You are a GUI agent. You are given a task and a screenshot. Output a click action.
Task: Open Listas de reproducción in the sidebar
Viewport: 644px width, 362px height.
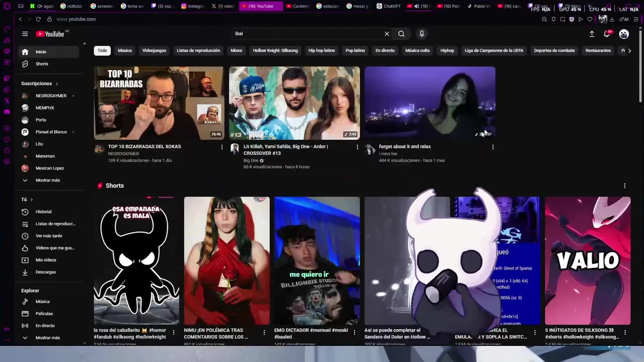pos(49,224)
